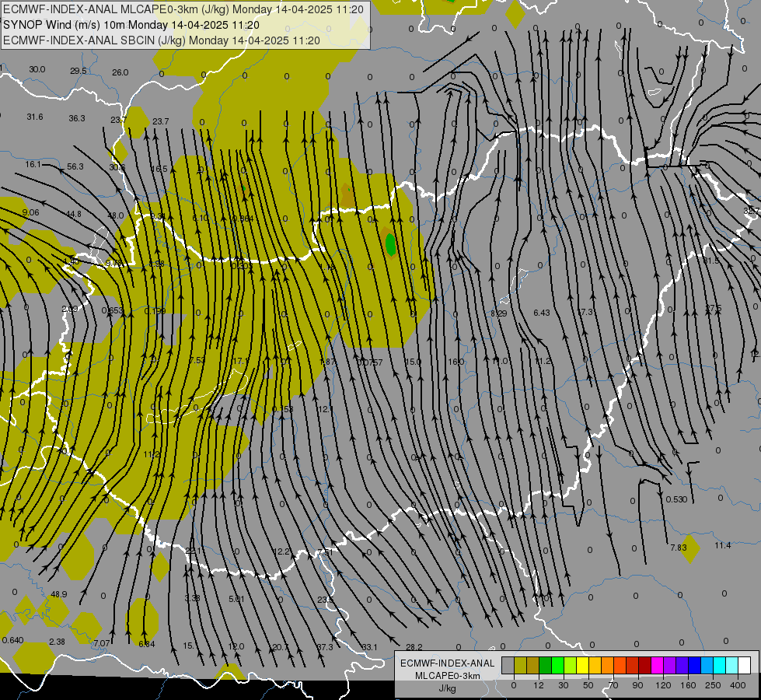Click the MLCAPE0-3km title line in header
Screen dimensions: 761x700
183,9
